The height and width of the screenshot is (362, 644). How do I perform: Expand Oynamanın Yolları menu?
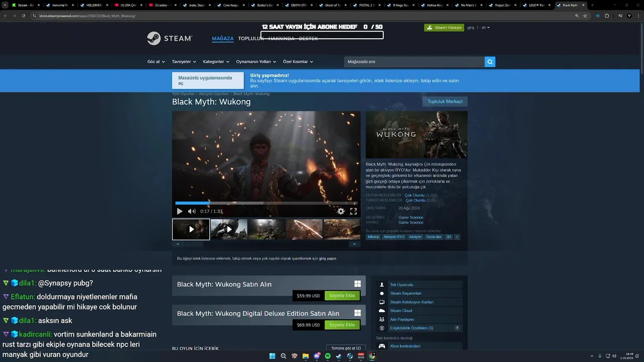[x=256, y=62]
